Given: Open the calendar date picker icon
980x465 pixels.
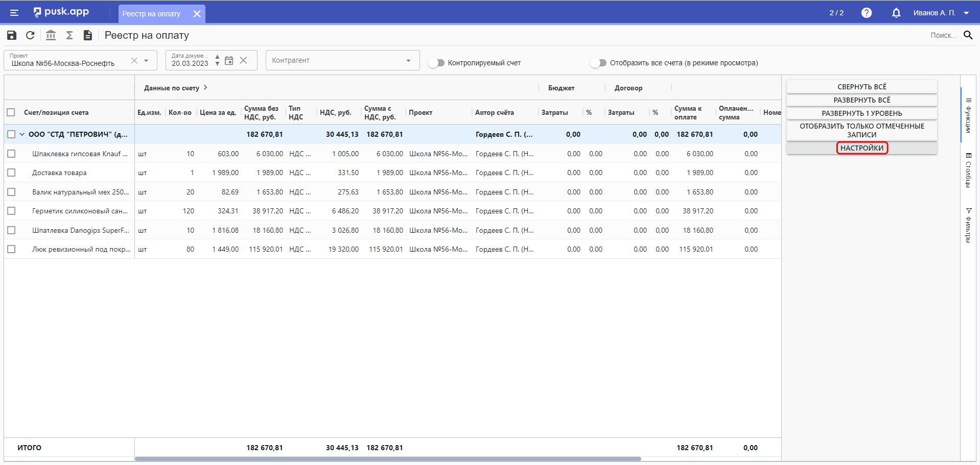Looking at the screenshot, I should coord(229,61).
